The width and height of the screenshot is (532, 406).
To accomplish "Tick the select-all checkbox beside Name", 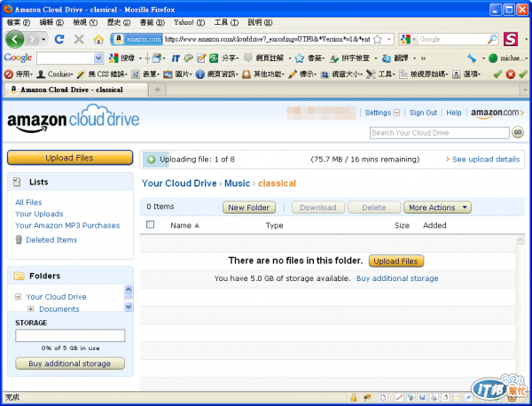I will tap(150, 224).
